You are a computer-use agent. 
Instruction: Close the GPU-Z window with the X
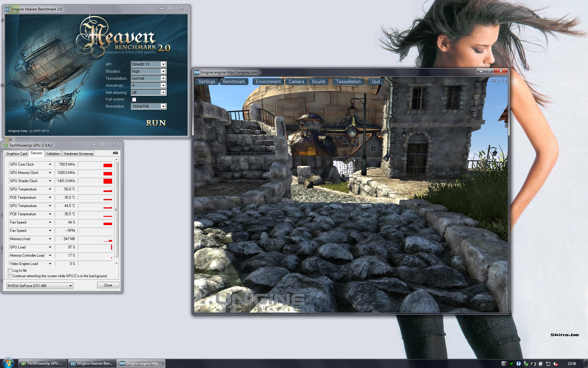click(x=114, y=144)
